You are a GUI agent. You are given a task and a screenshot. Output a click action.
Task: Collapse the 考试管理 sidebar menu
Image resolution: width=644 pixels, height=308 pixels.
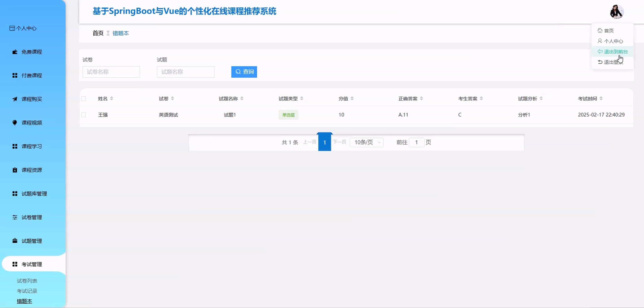pyautogui.click(x=31, y=264)
